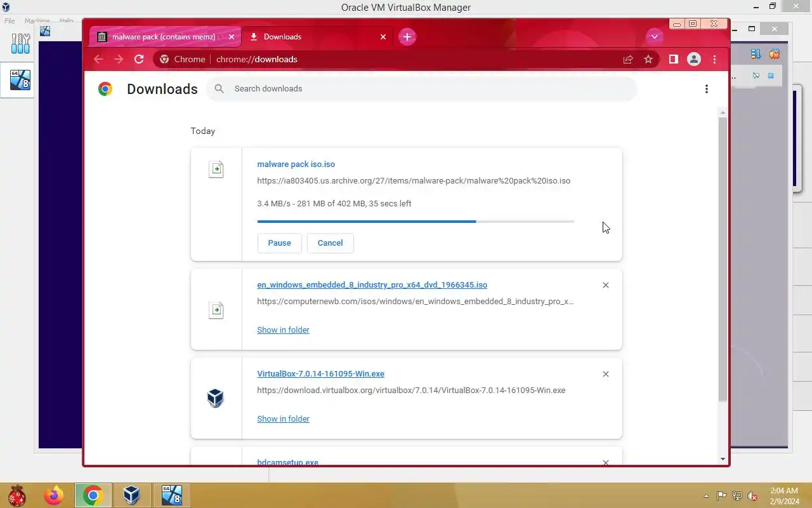Click the malware pack iso file icon
Viewport: 812px width, 508px height.
coord(216,169)
